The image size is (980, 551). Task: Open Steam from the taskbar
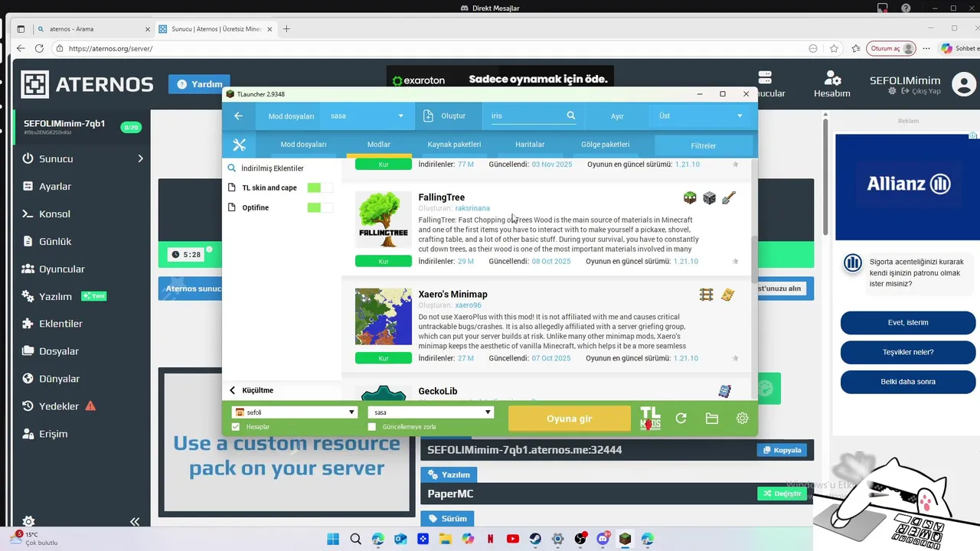point(535,539)
